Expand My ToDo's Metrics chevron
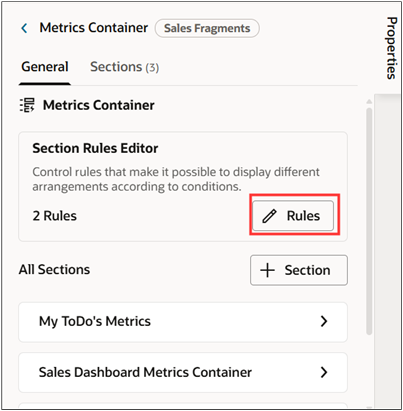This screenshot has width=403, height=411. [324, 321]
